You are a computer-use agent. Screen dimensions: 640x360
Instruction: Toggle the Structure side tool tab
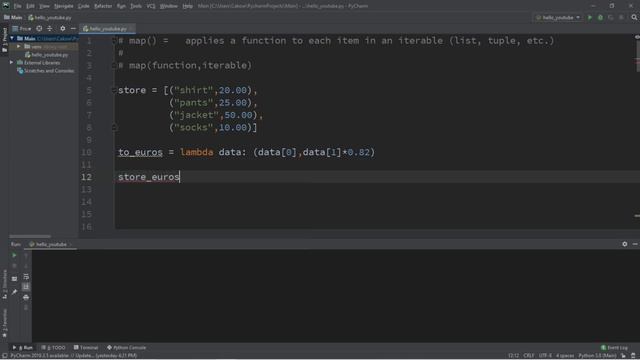(x=4, y=284)
